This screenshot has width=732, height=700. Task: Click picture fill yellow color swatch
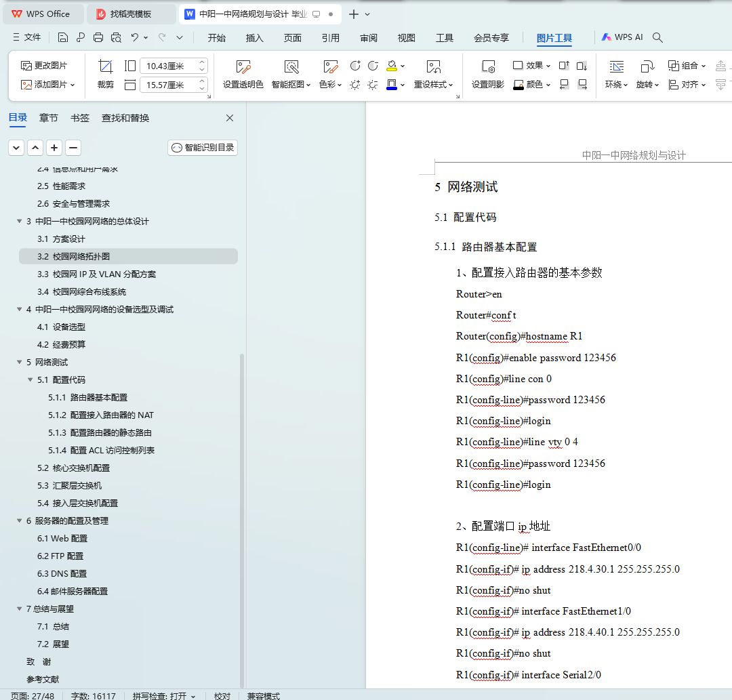click(x=392, y=65)
